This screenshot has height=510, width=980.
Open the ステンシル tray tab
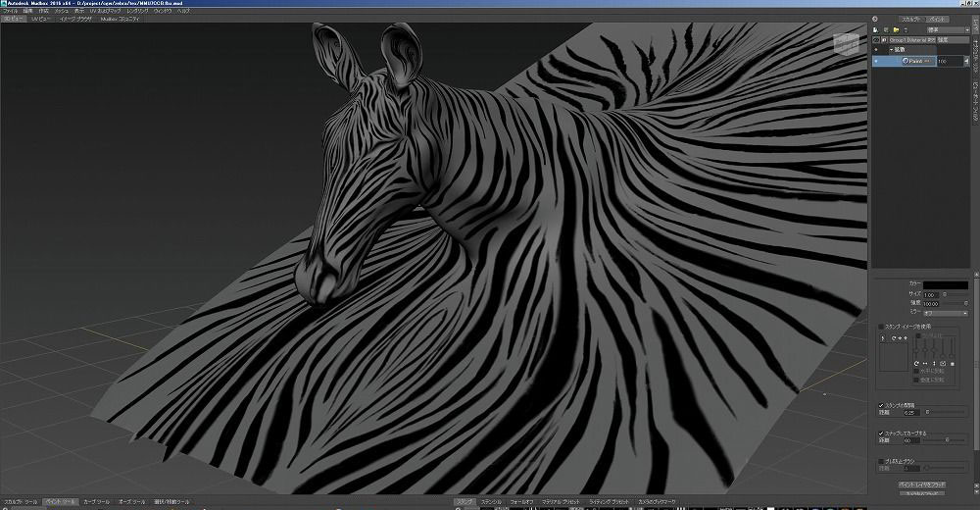click(491, 502)
